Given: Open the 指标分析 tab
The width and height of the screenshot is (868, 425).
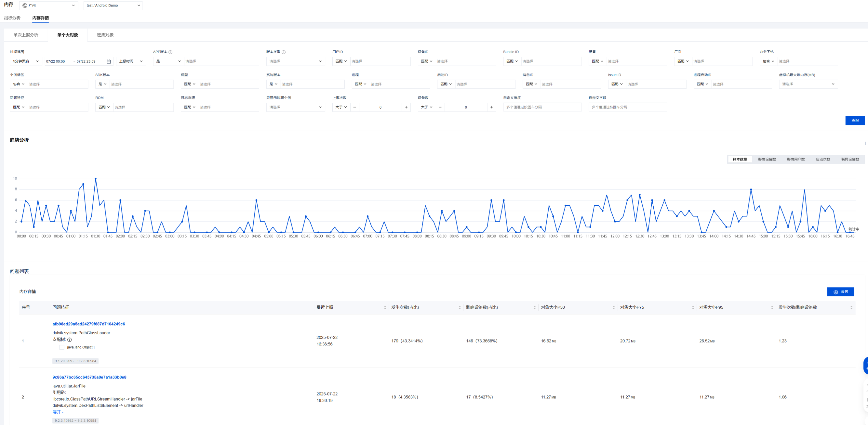Looking at the screenshot, I should pos(12,18).
